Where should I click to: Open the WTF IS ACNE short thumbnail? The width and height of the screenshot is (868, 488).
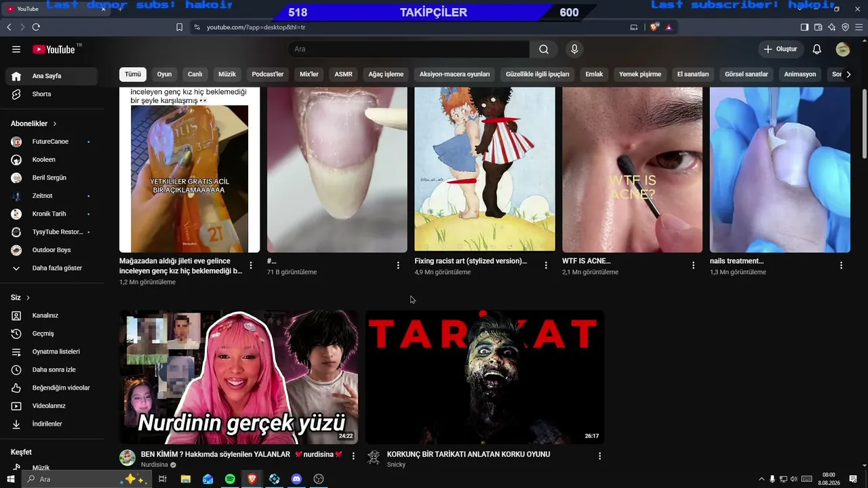[x=633, y=169]
